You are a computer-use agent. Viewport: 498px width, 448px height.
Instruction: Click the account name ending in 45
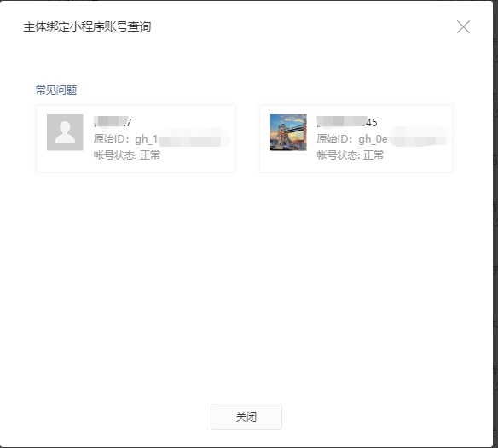[x=347, y=122]
